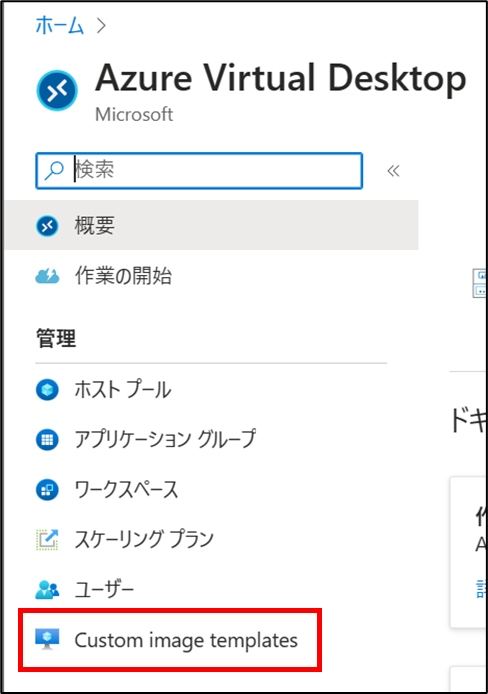Click the ホスト プール cube icon
This screenshot has width=488, height=694.
[x=47, y=389]
